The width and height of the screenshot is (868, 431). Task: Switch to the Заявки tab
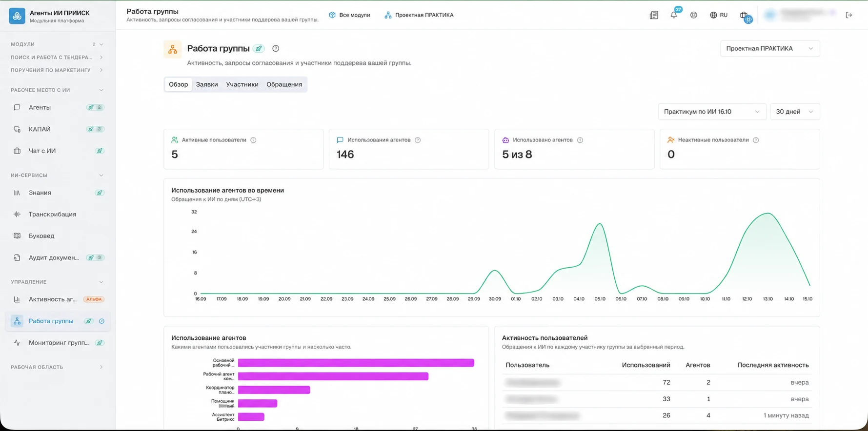point(207,84)
